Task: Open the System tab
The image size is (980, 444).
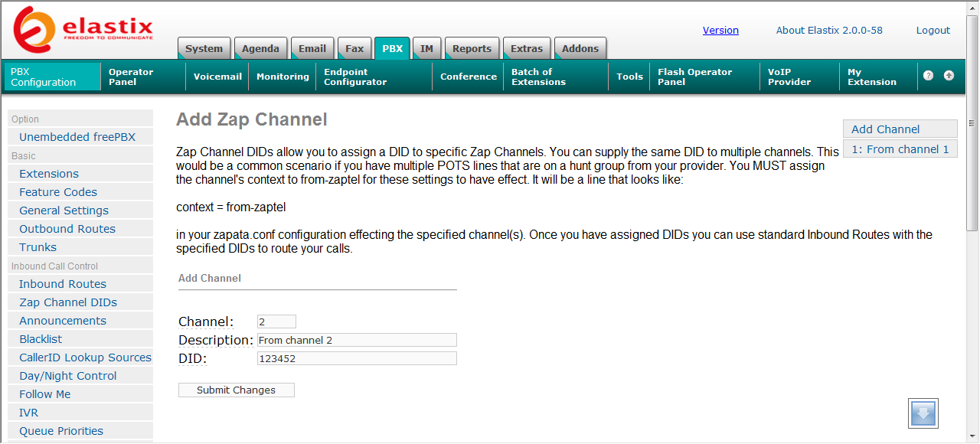Action: [204, 48]
